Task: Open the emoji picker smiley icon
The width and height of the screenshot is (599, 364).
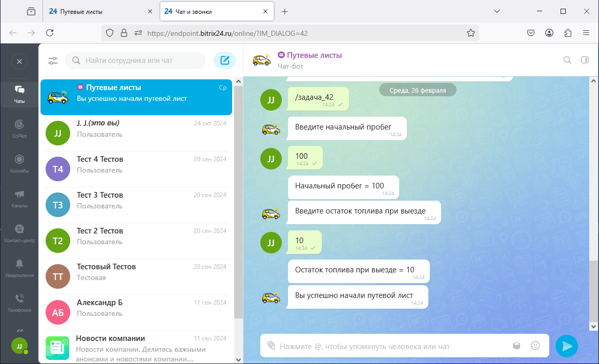Action: pyautogui.click(x=535, y=346)
